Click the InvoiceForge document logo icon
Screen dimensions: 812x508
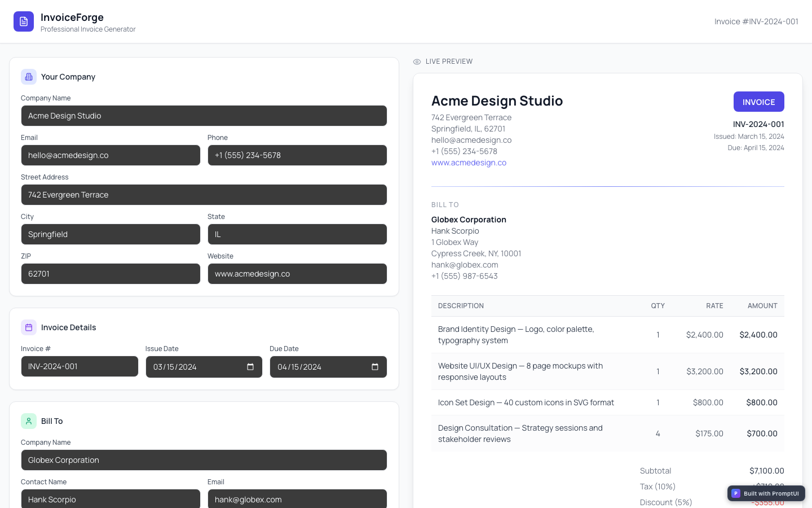[x=24, y=21]
